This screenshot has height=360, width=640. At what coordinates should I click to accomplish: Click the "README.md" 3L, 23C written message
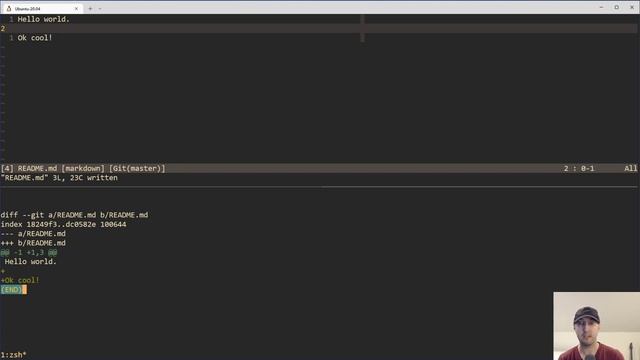pos(59,178)
